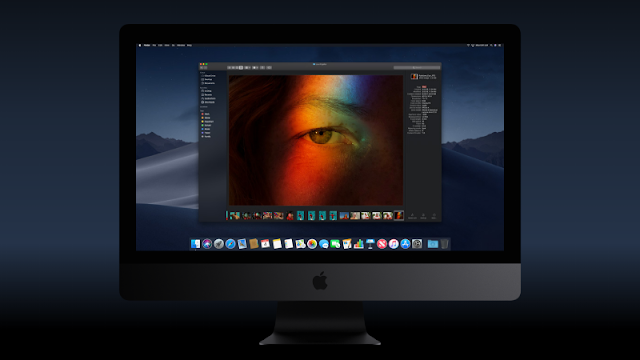Open blue Downloads folder in dock
The height and width of the screenshot is (360, 640).
click(x=433, y=244)
